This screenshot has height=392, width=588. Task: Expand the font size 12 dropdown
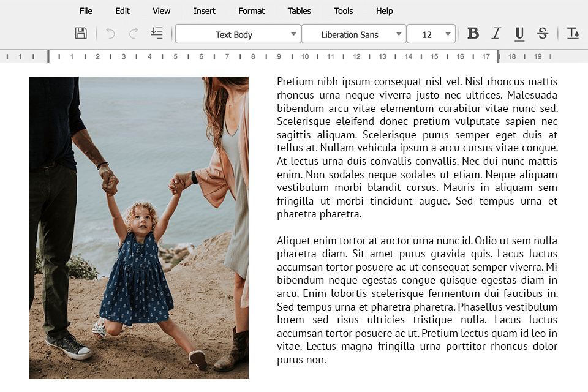tap(448, 34)
